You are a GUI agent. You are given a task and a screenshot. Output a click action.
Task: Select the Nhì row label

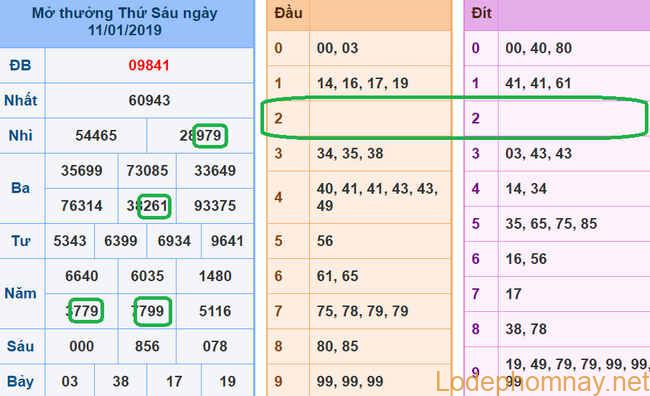tap(20, 136)
